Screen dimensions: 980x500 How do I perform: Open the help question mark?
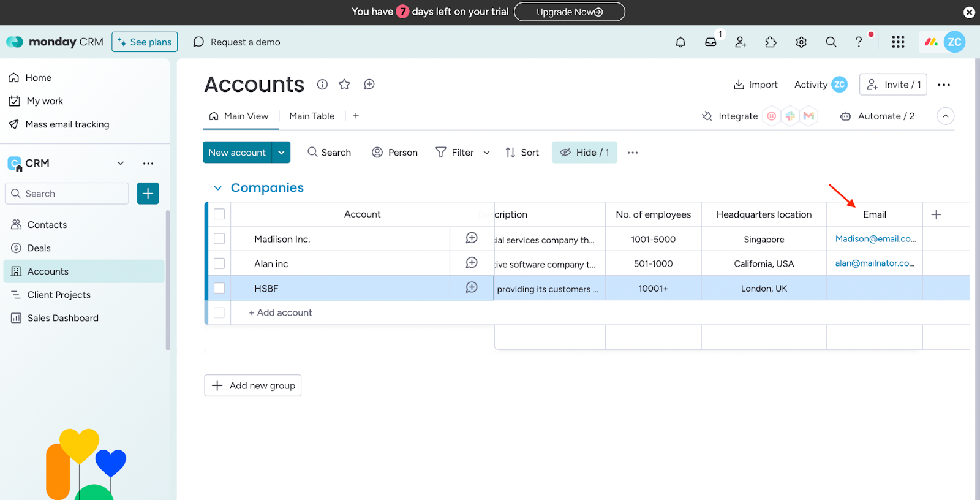pyautogui.click(x=859, y=42)
